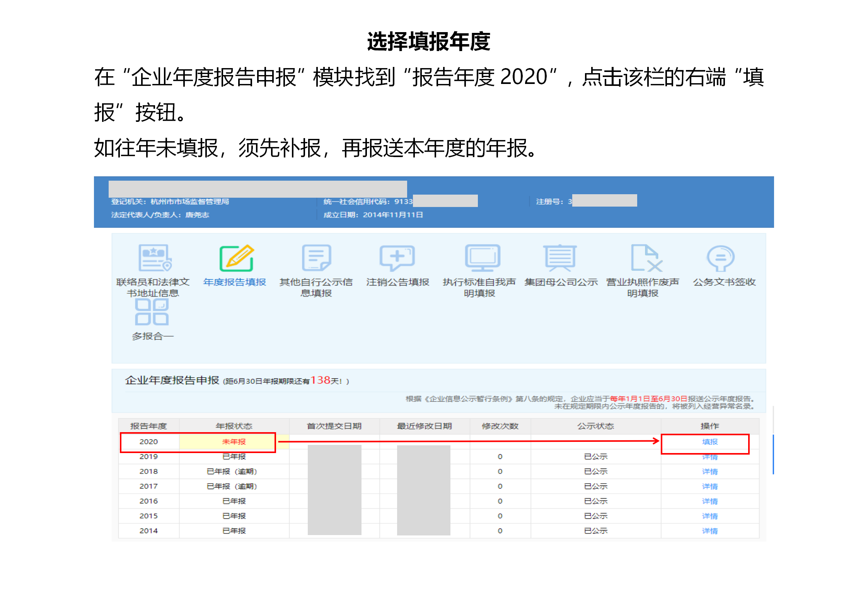View 详情 for year 2017

click(709, 486)
